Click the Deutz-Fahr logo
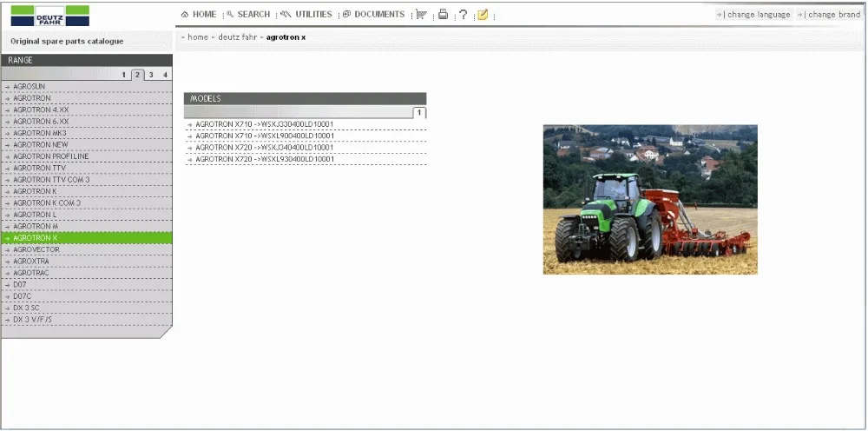868x431 pixels. tap(49, 16)
